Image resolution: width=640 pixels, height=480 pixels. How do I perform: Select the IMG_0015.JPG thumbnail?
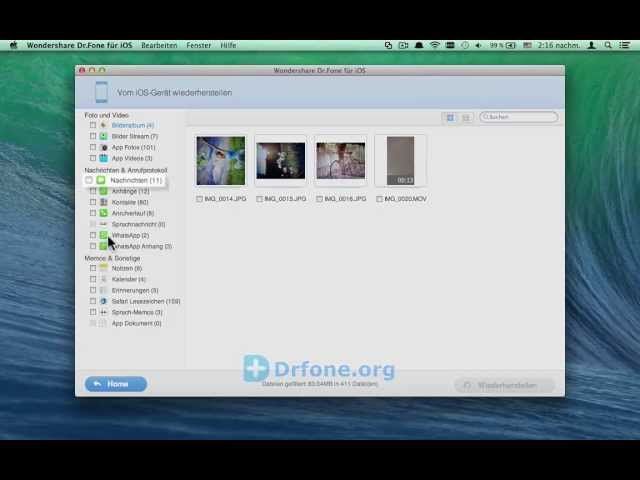click(x=280, y=160)
